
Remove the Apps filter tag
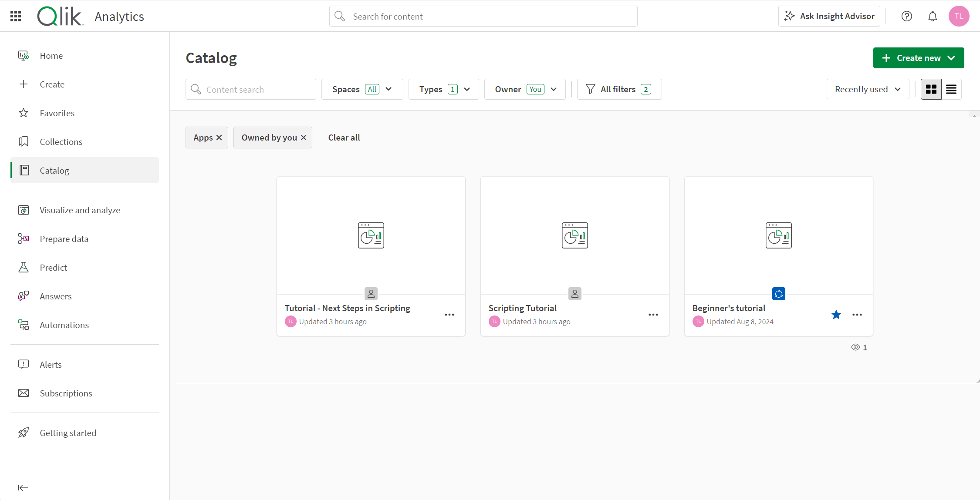click(220, 137)
